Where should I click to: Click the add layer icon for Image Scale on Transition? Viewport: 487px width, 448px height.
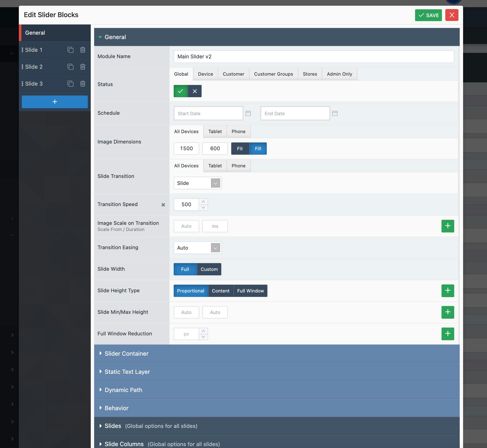[x=448, y=225]
